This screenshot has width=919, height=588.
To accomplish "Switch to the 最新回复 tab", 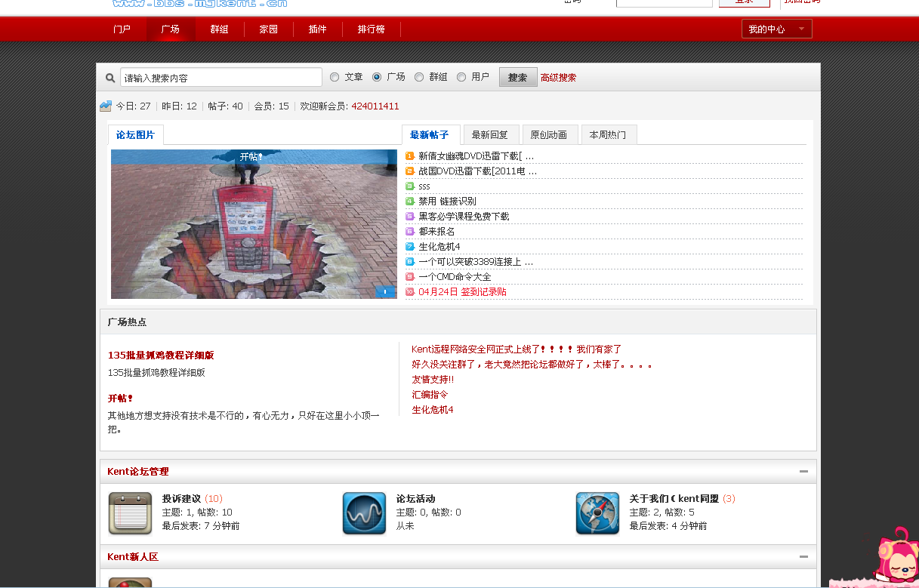I will pos(490,135).
